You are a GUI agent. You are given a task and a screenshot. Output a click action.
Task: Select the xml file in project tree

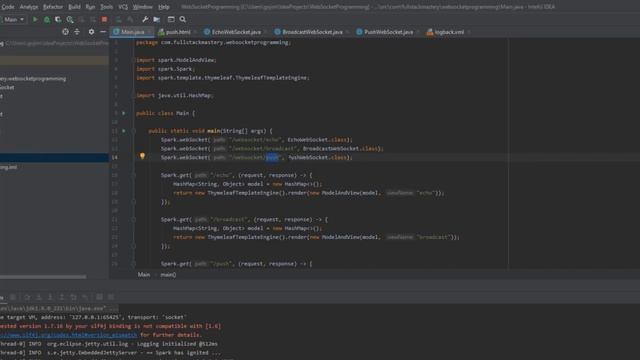point(9,167)
